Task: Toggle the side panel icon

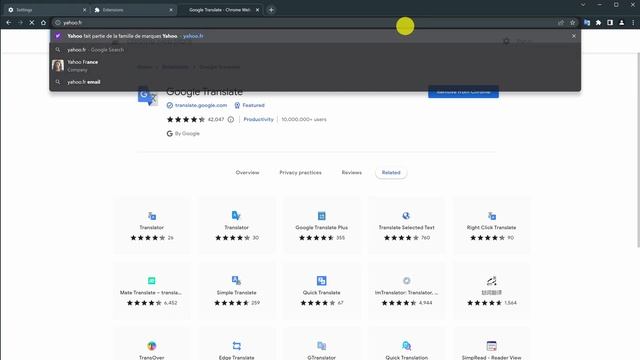Action: [x=610, y=23]
